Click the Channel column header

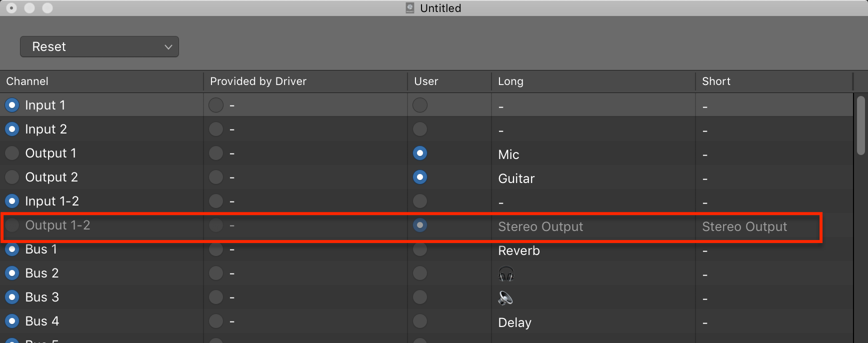[27, 81]
